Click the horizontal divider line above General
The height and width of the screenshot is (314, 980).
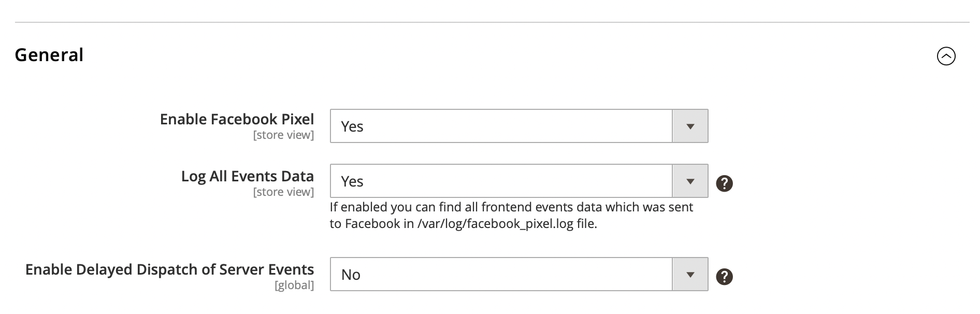[x=492, y=22]
